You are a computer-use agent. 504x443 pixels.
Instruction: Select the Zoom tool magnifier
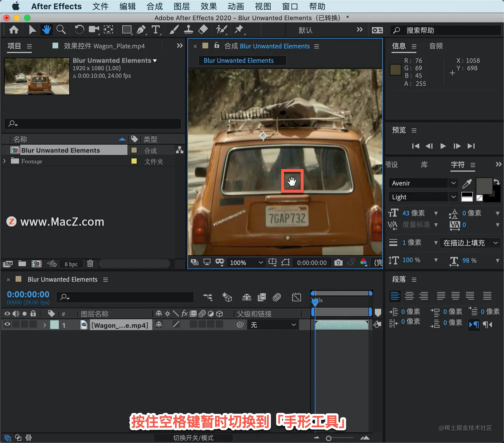pyautogui.click(x=61, y=30)
